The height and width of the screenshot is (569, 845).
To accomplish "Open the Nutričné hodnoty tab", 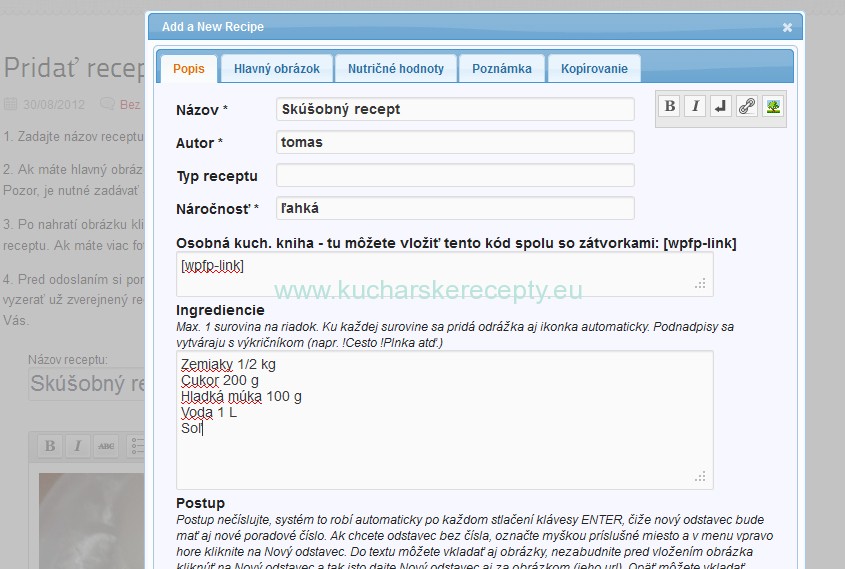I will tap(396, 69).
